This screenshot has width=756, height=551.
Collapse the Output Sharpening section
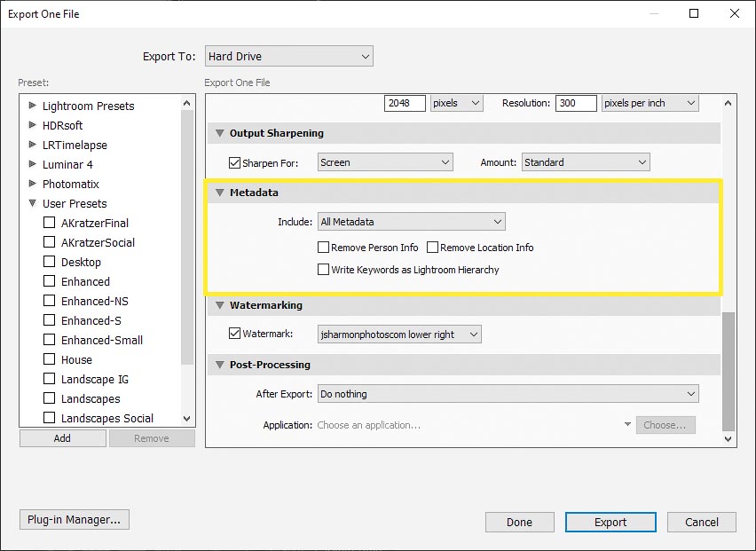(x=220, y=133)
